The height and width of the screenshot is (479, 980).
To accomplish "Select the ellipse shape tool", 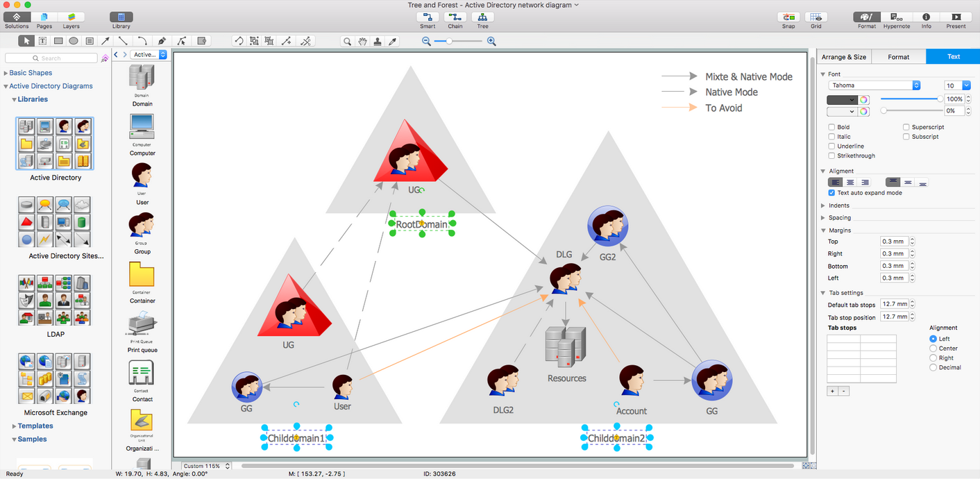I will pos(74,41).
